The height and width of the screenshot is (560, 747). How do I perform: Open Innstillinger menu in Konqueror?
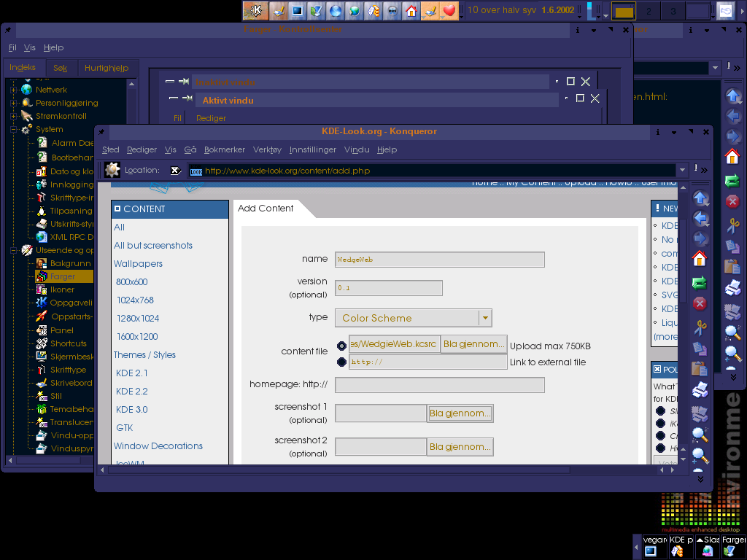tap(312, 149)
